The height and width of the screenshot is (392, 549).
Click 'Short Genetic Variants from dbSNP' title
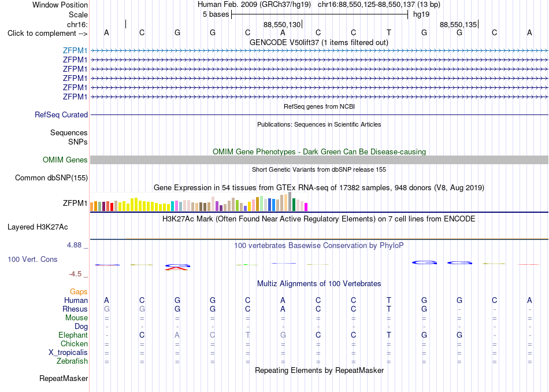pos(319,169)
